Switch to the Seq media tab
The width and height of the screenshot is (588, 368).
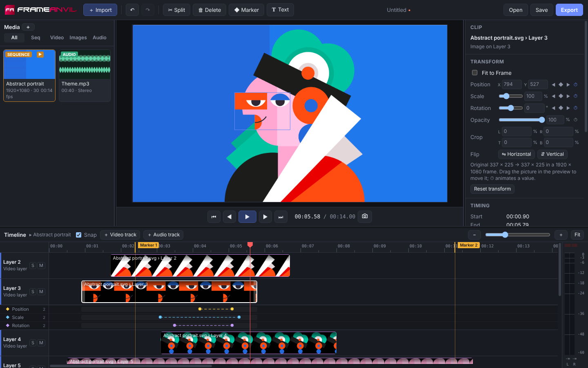tap(36, 38)
